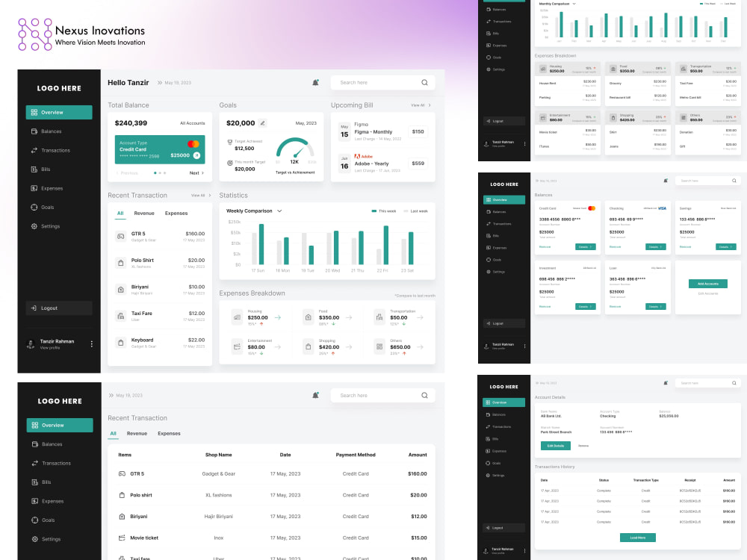Screen dimensions: 747x560
Task: Open Bills in the main dashboard sidebar
Action: (41, 169)
